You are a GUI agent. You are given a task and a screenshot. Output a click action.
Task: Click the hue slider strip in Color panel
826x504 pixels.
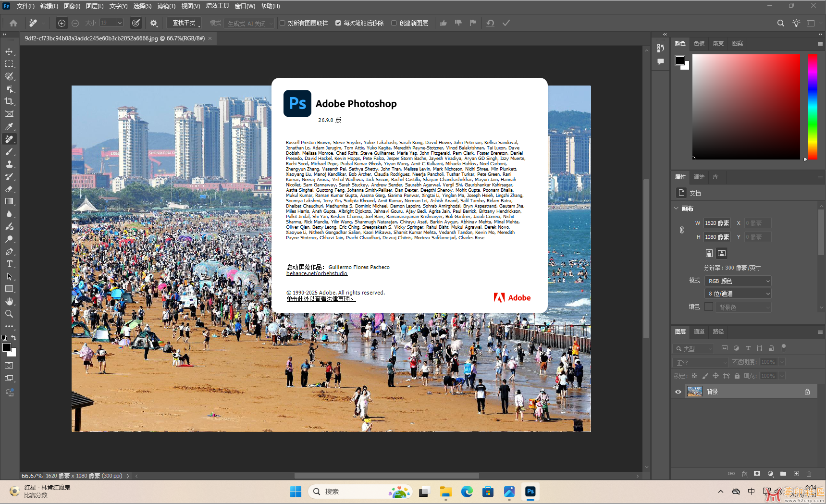pos(813,107)
